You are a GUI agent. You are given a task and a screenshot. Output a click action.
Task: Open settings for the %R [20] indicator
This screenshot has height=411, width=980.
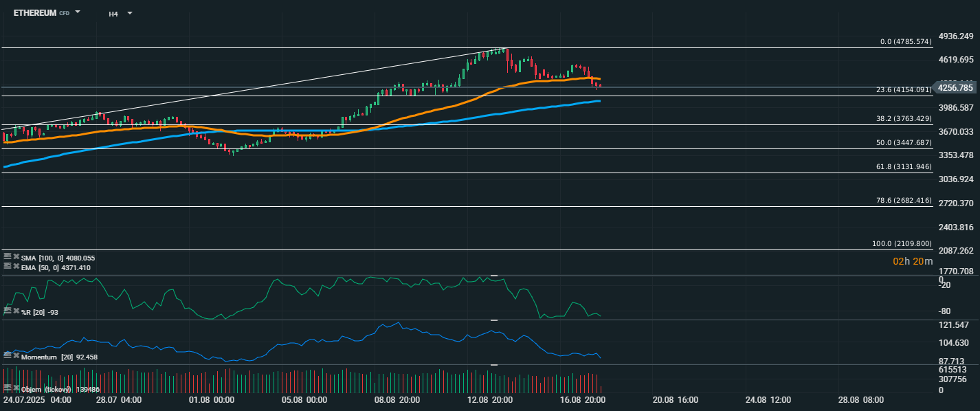point(8,311)
